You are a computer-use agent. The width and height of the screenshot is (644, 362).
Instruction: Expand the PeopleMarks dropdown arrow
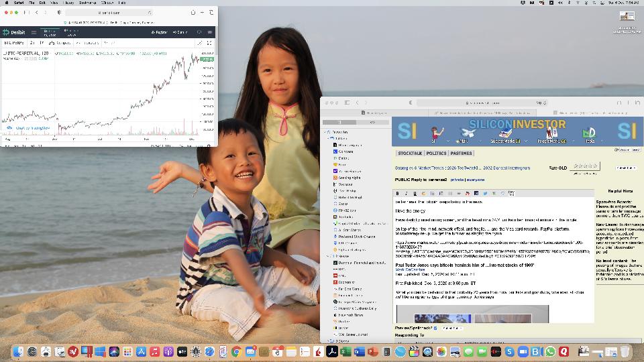573,141
